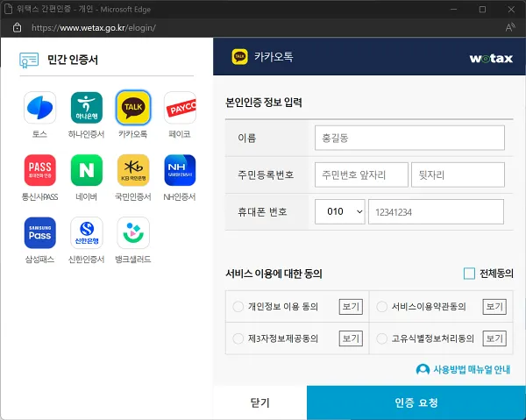Select the 서비스이용약관동의 radio button
The height and width of the screenshot is (420, 526).
point(381,307)
